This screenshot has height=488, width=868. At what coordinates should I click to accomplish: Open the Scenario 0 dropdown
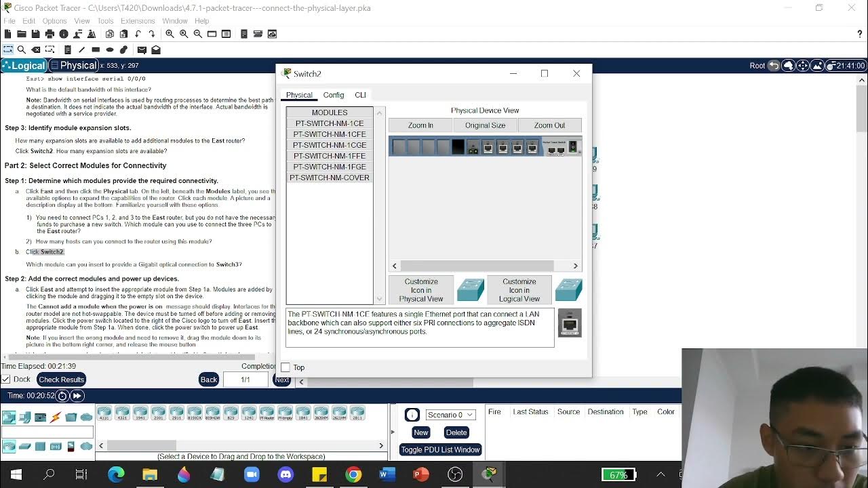(450, 415)
